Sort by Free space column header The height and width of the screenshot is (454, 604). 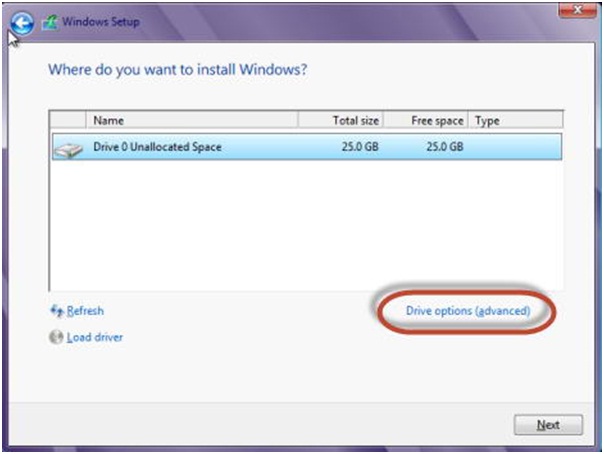[426, 120]
